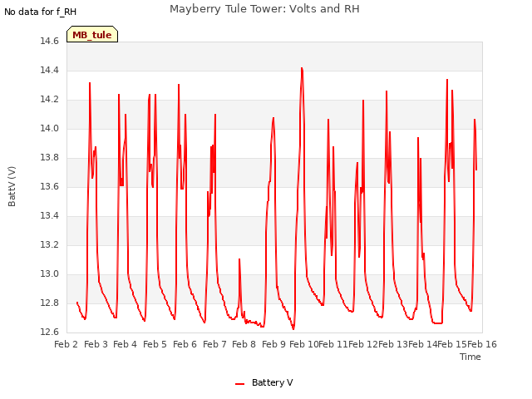The image size is (532, 399).
Task: Click the 'No data for f_RH' message
Action: [x=41, y=12]
